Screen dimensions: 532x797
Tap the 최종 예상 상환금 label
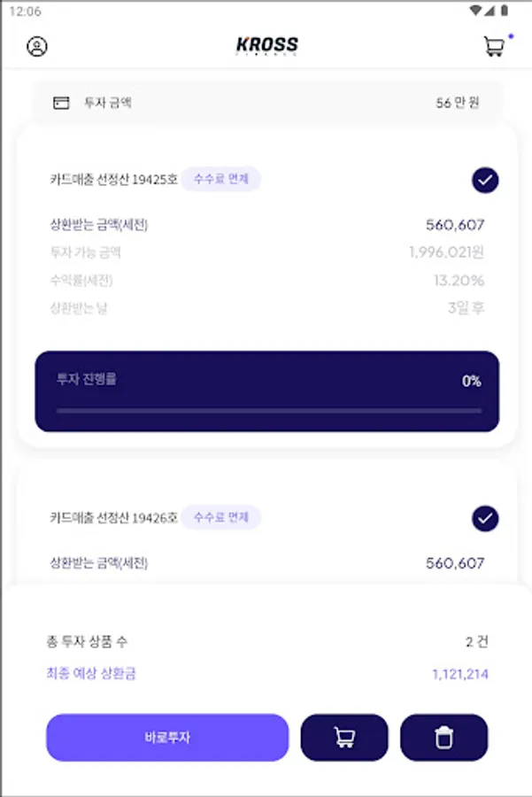[x=91, y=674]
